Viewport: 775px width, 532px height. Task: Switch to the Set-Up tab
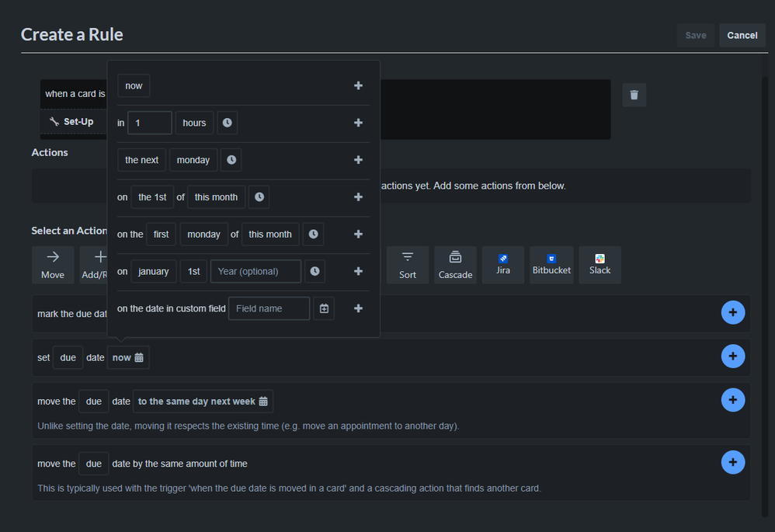74,121
